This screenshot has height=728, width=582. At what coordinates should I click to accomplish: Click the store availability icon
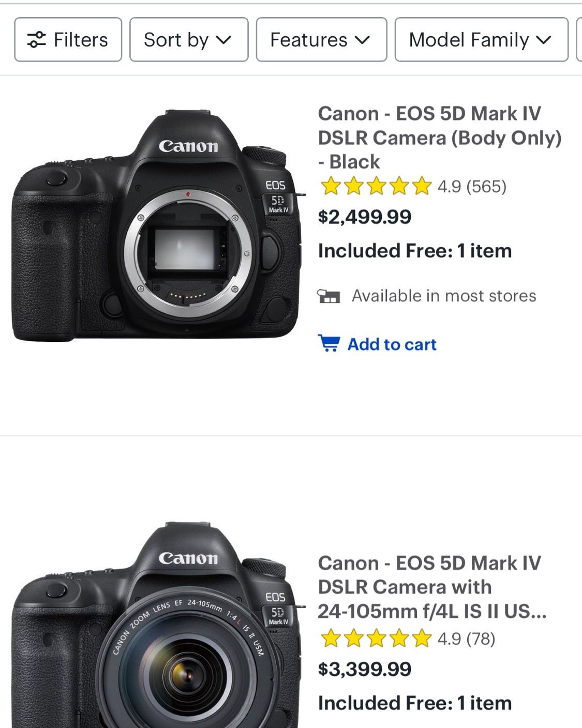pos(329,296)
